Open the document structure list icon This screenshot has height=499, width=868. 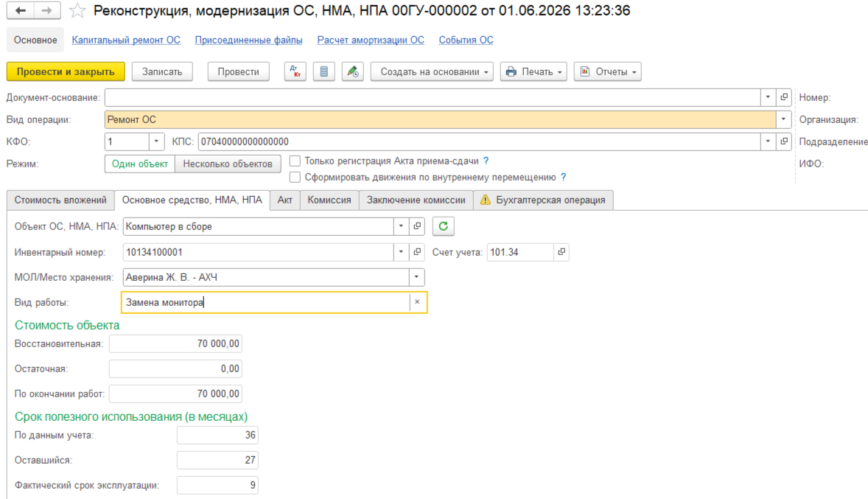tap(323, 71)
